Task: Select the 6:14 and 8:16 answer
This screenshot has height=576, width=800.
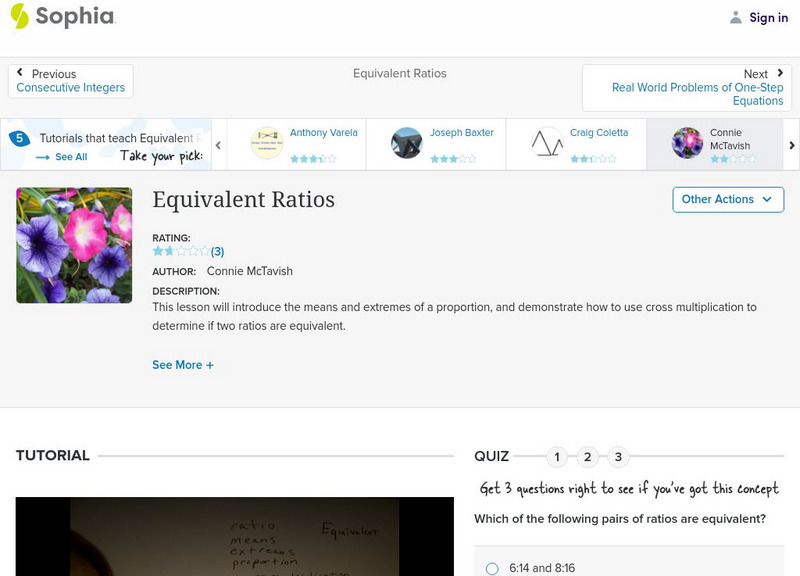Action: tap(492, 568)
